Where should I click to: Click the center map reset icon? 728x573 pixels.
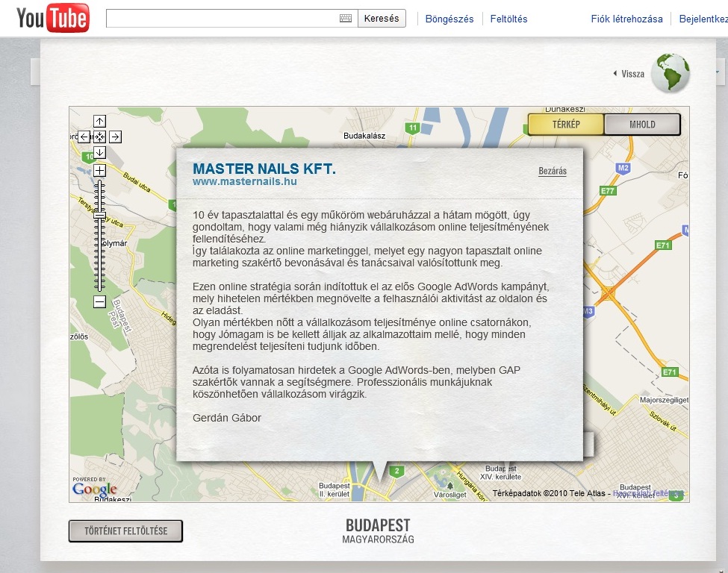[x=99, y=137]
